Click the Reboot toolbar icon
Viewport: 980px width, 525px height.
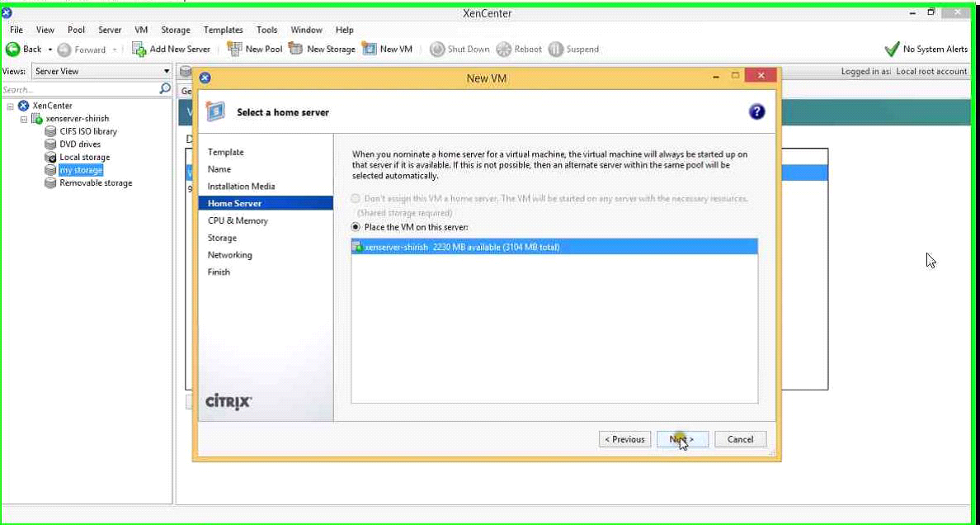click(504, 49)
